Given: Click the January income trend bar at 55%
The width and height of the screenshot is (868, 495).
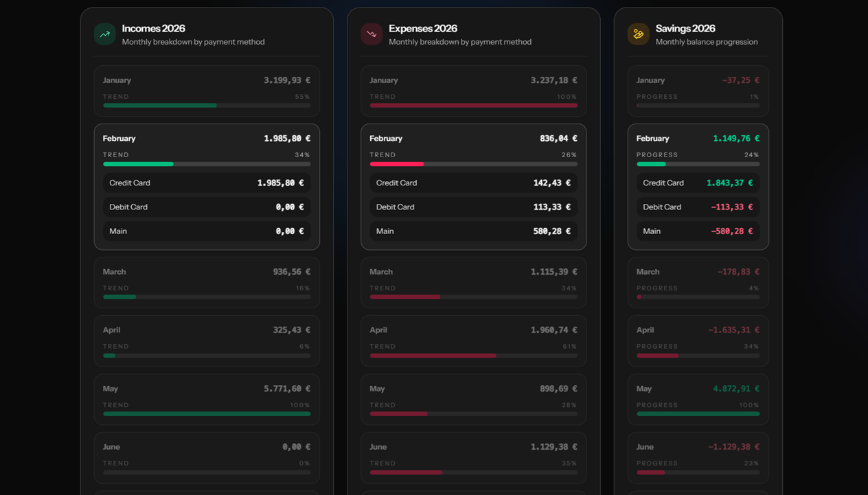Looking at the screenshot, I should [x=207, y=106].
